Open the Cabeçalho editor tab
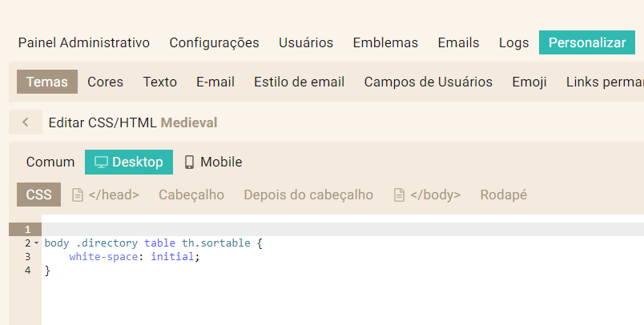This screenshot has height=325, width=644. [191, 195]
